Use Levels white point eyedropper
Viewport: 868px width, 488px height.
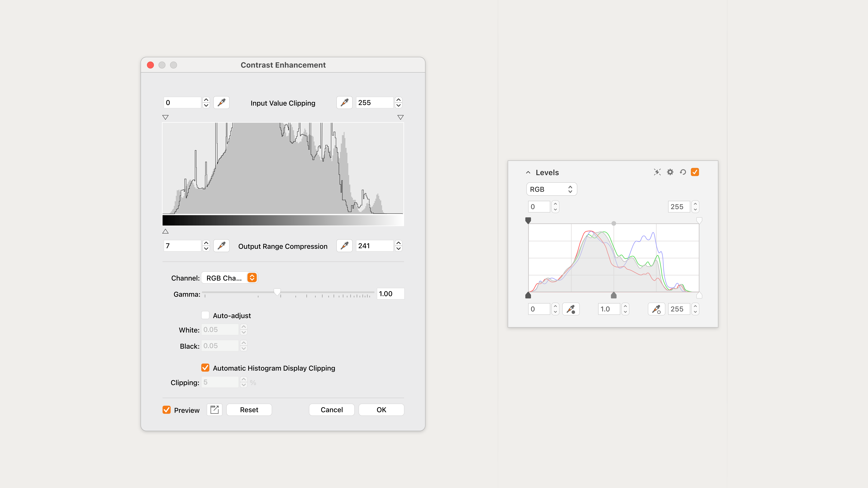point(656,309)
